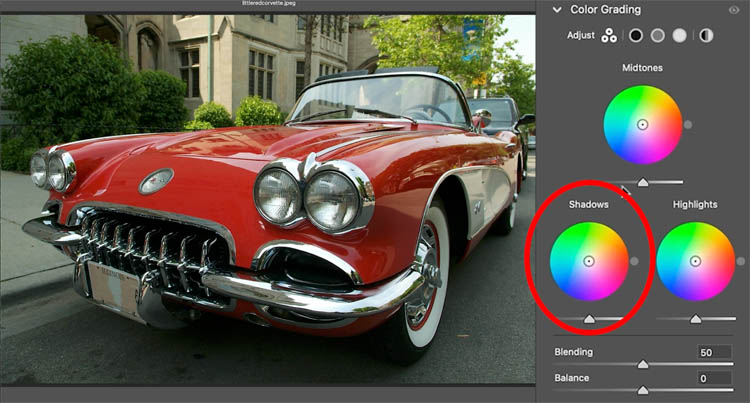750x403 pixels.
Task: Click the Adjust label
Action: pyautogui.click(x=581, y=35)
